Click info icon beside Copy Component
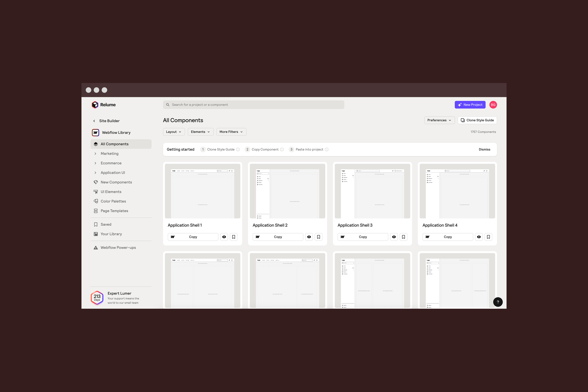This screenshot has width=588, height=392. pyautogui.click(x=282, y=149)
